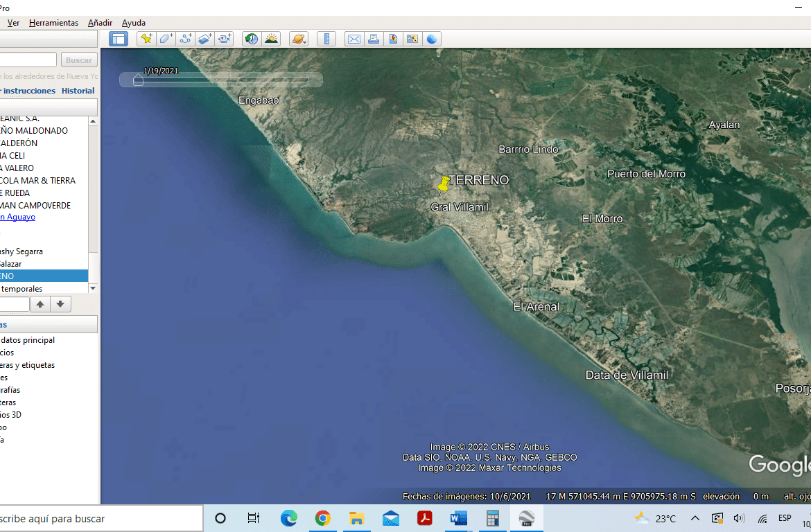Print the current view
The width and height of the screenshot is (811, 532).
click(x=374, y=39)
